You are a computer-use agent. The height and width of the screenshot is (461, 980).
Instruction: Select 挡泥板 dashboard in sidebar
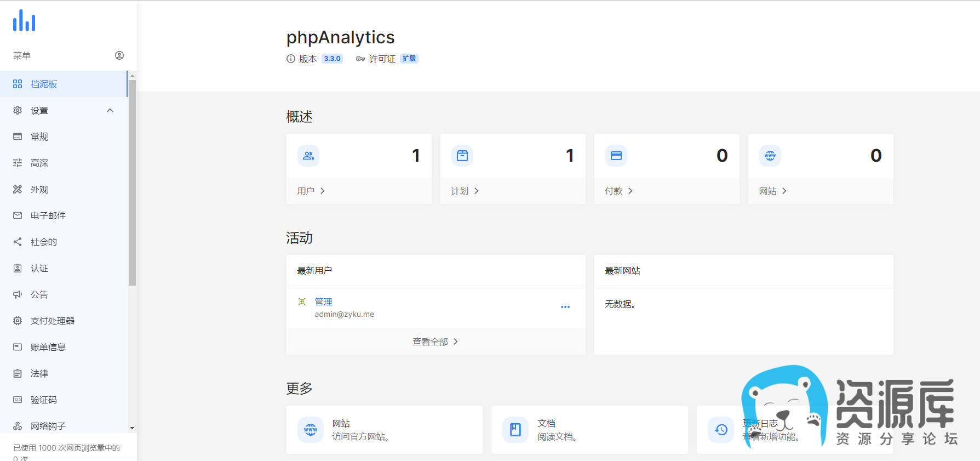tap(44, 84)
